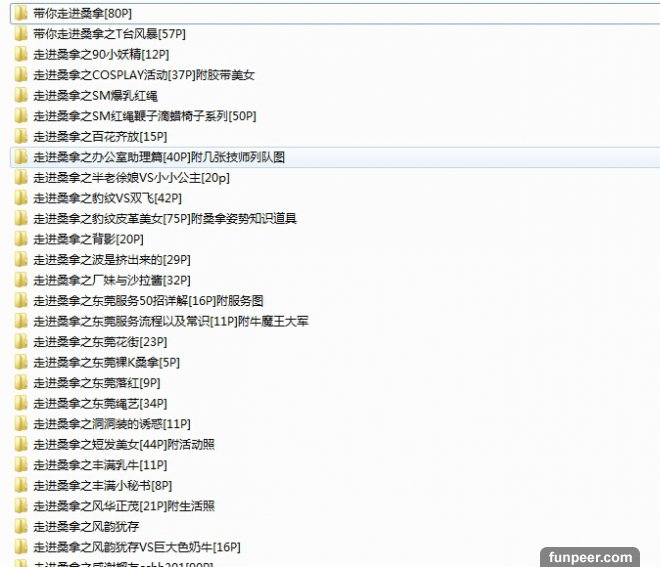
Task: Click folder name 洞洞装的诱惑[11P]
Action: coord(111,423)
